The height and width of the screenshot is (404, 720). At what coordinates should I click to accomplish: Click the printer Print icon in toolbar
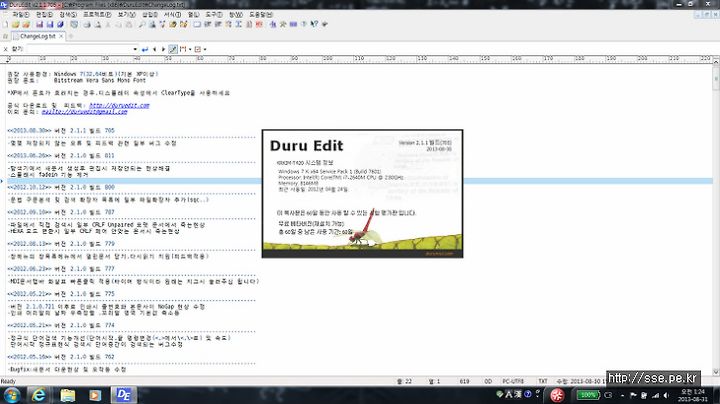coord(87,24)
